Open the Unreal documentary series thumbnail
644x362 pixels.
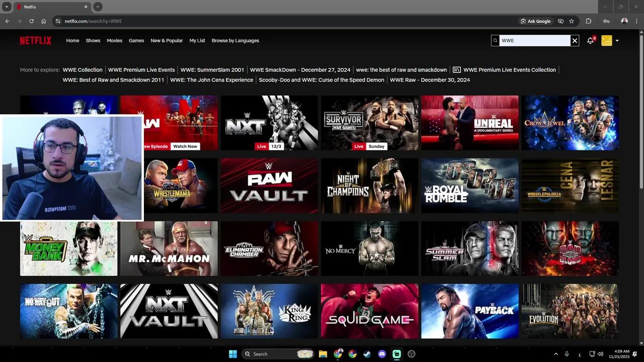[x=469, y=123]
